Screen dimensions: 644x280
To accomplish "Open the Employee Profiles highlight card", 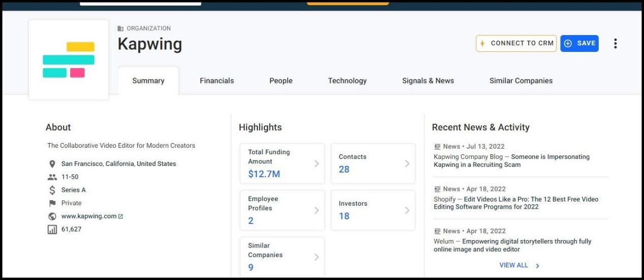I will pos(282,210).
